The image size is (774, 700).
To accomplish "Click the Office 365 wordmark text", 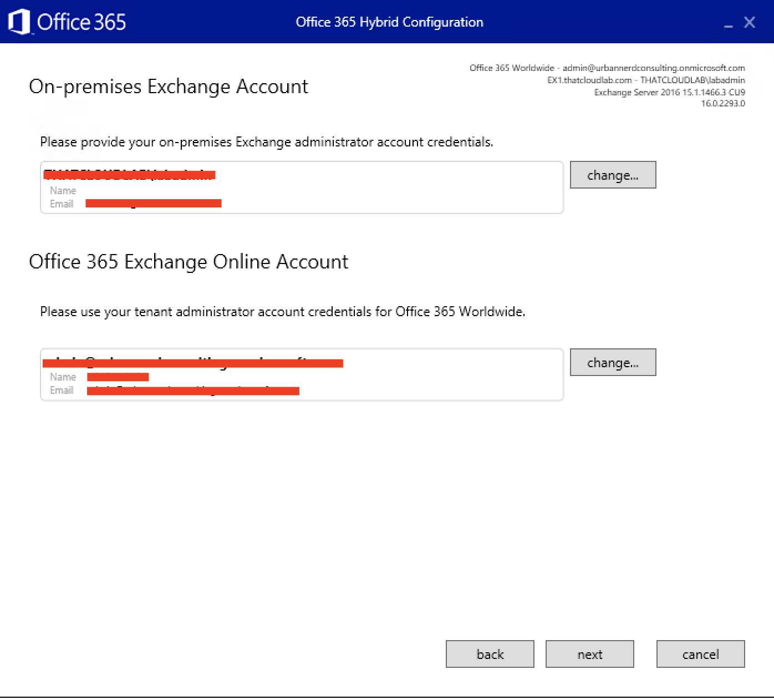I will (82, 22).
